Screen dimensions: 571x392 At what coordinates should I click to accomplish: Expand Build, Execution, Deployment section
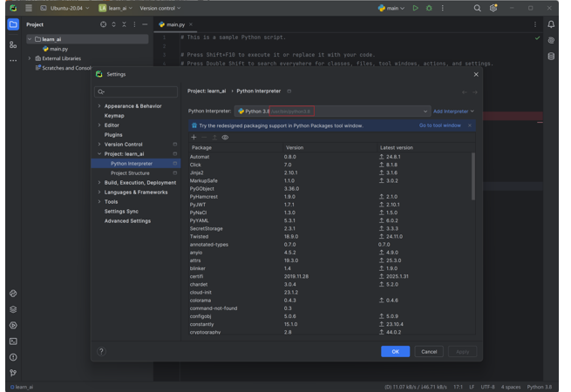99,182
